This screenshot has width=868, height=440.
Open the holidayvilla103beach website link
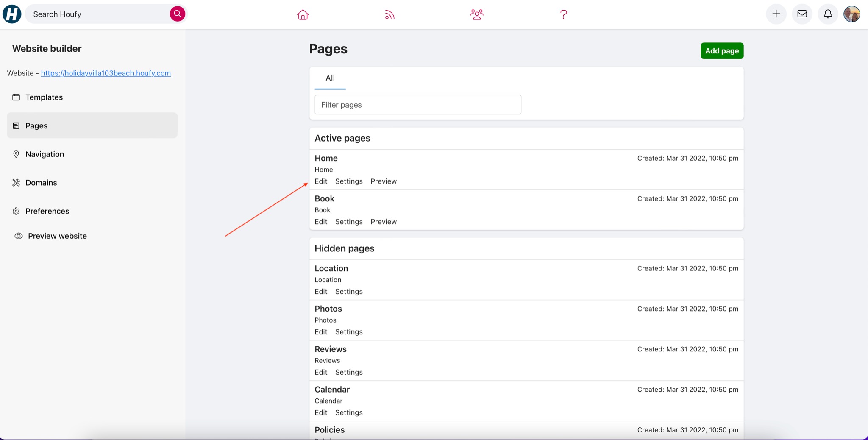(x=106, y=73)
